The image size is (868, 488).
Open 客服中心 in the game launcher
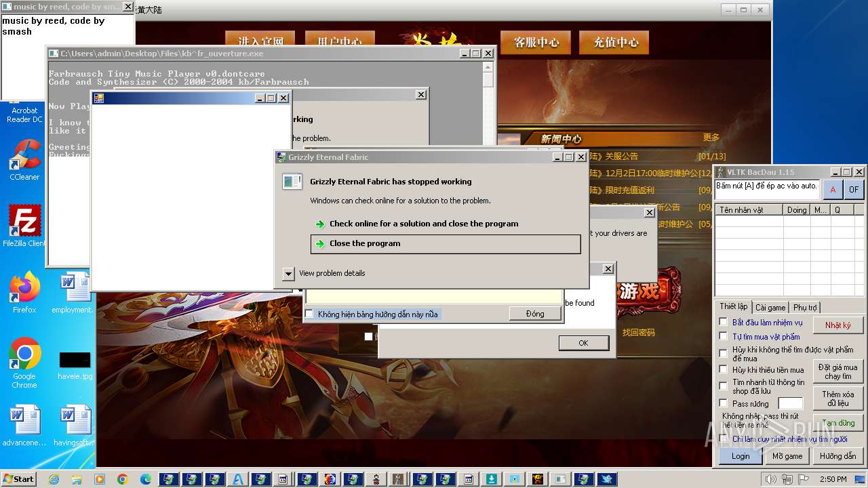pyautogui.click(x=536, y=42)
